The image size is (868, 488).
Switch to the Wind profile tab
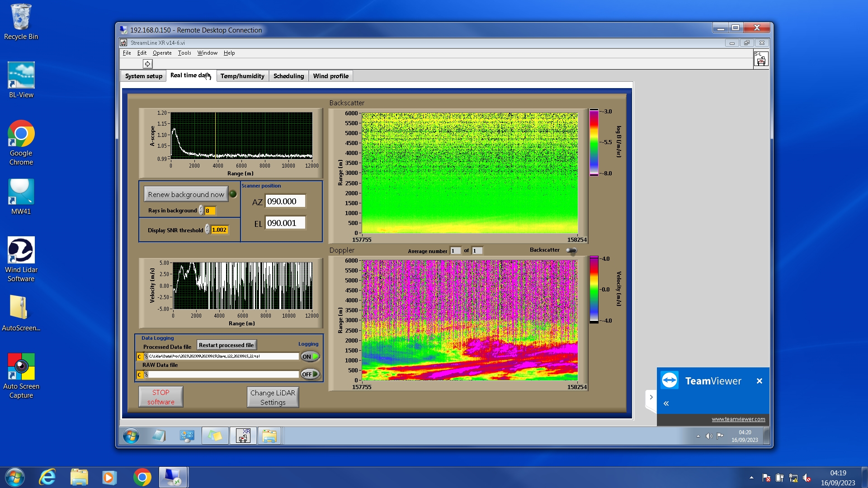coord(330,76)
